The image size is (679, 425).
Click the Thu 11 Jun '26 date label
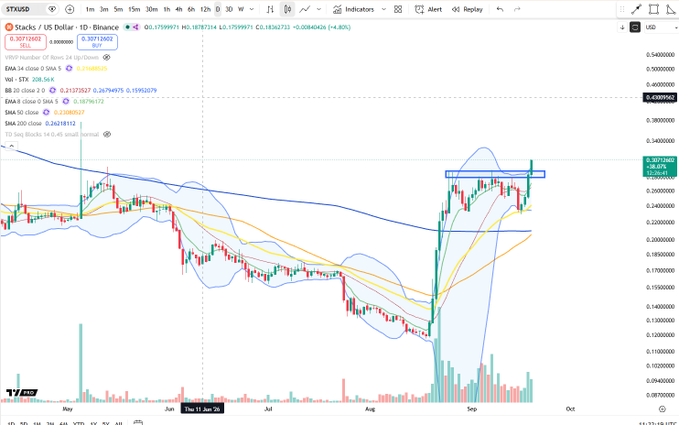[x=202, y=409]
